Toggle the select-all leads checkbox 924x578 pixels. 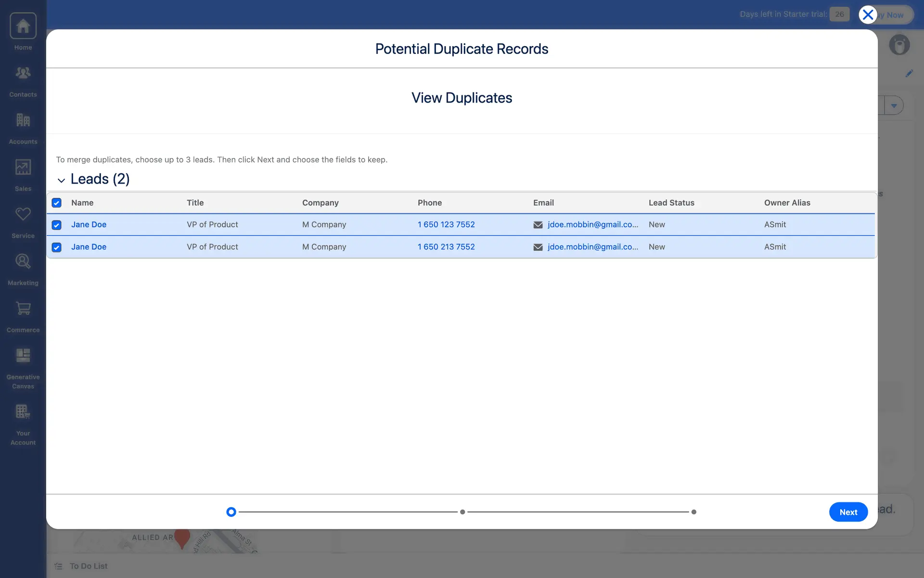(x=56, y=203)
